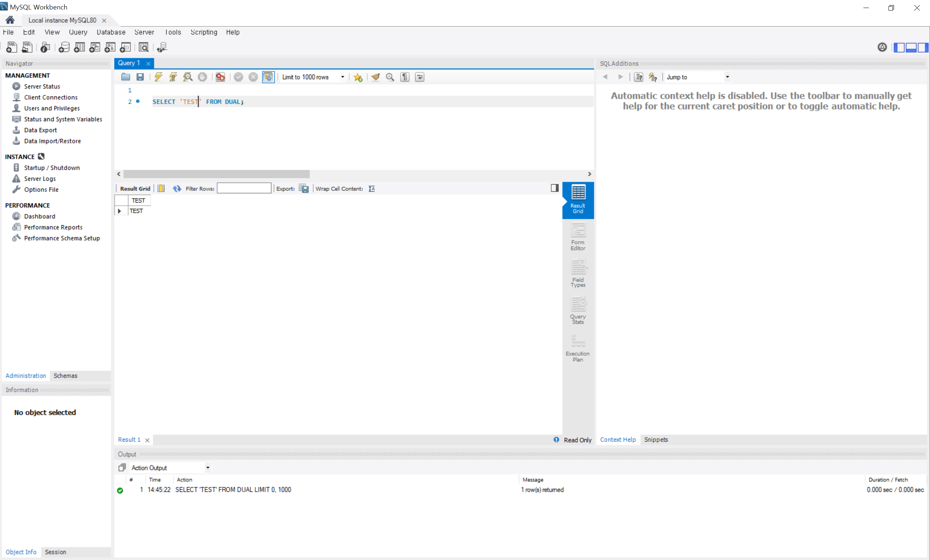Go forward in SQL Additions help
The width and height of the screenshot is (930, 560).
coord(621,77)
